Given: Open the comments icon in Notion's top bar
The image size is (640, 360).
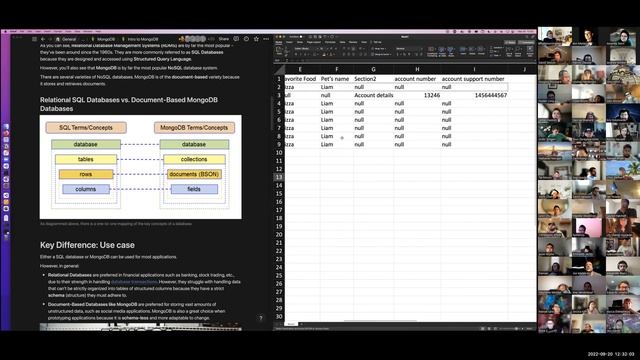Looking at the screenshot, I should point(236,39).
